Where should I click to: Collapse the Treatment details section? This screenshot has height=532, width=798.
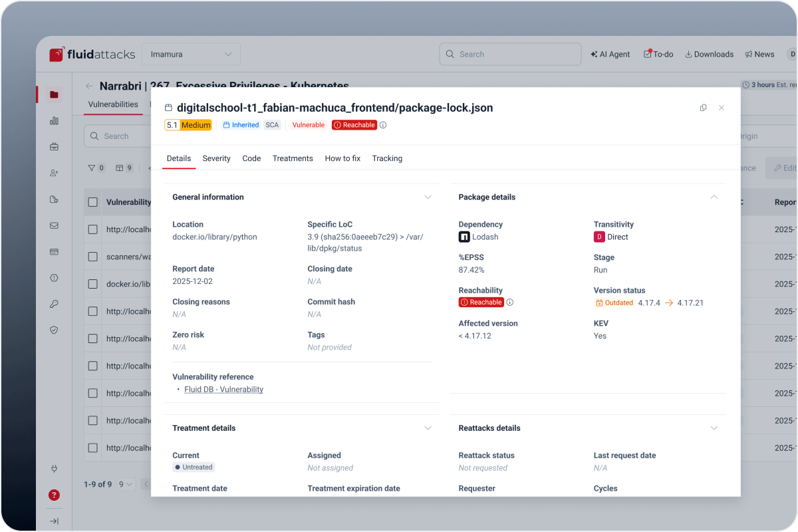pyautogui.click(x=428, y=428)
